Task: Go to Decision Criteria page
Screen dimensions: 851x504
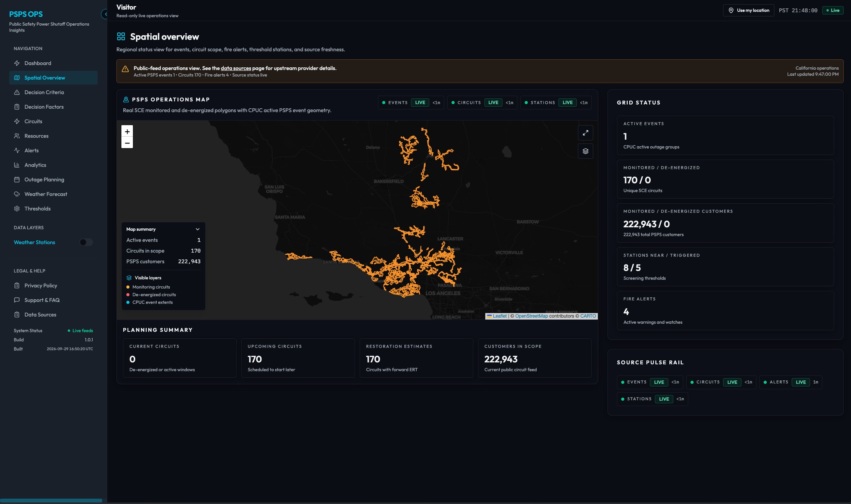Action: tap(53, 92)
